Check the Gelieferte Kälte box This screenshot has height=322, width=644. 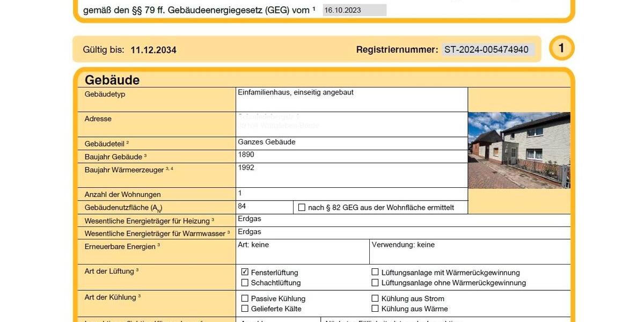(x=245, y=309)
